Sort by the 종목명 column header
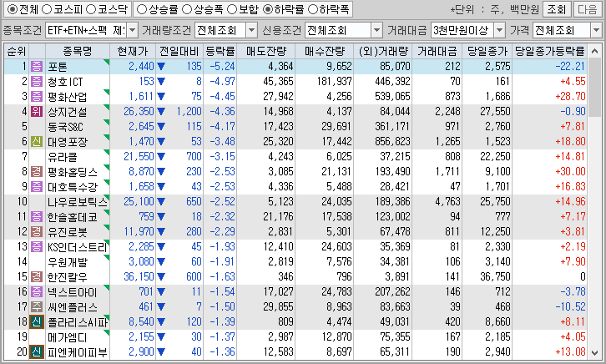The height and width of the screenshot is (364, 606). click(x=78, y=51)
